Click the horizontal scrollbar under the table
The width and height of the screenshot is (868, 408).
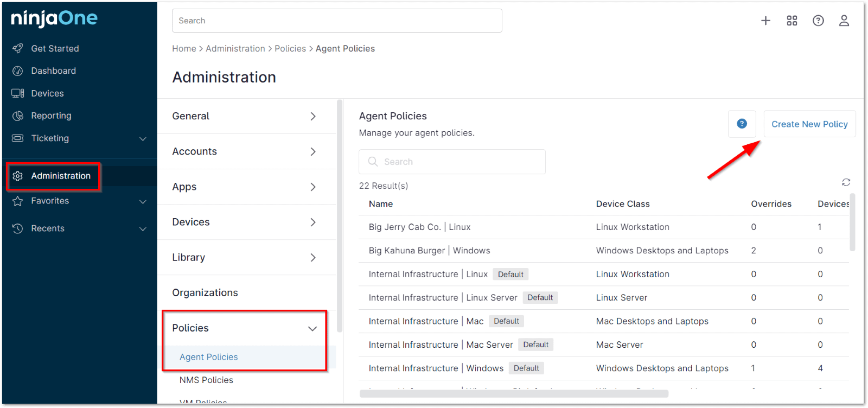pyautogui.click(x=514, y=394)
